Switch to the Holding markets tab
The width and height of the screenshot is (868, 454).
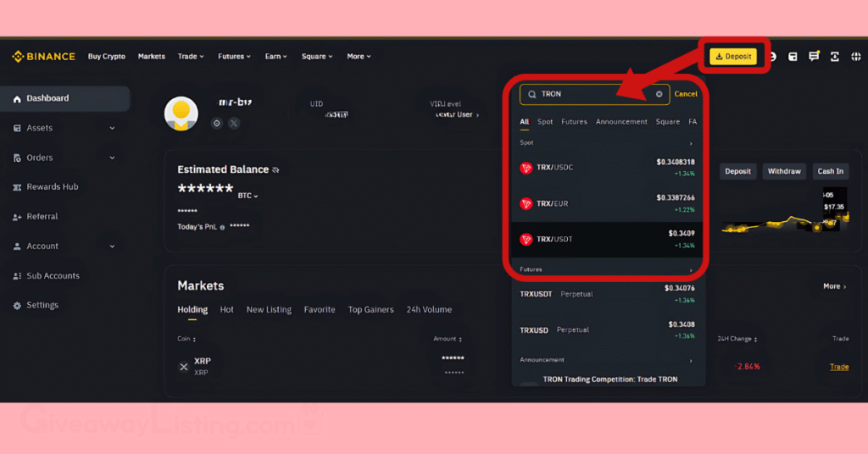[192, 310]
